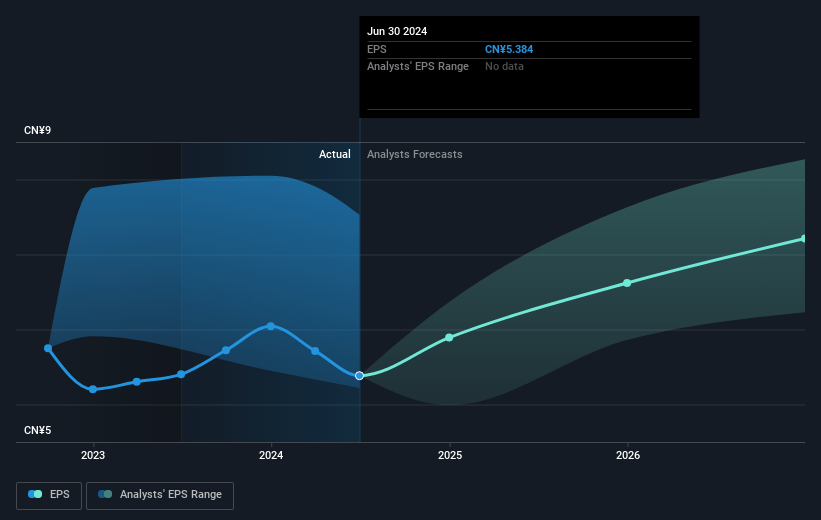Click the Jun 30 2024 tooltip date
This screenshot has height=520, width=821.
397,31
